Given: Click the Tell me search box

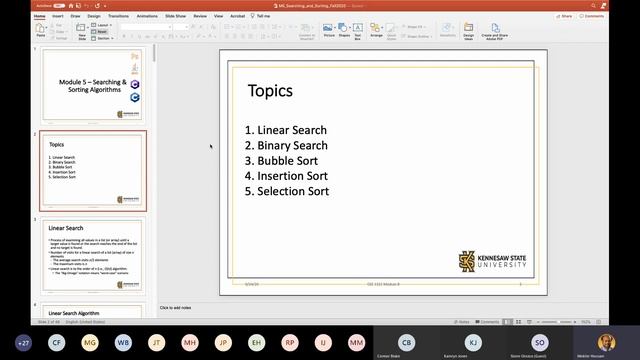Looking at the screenshot, I should point(260,16).
